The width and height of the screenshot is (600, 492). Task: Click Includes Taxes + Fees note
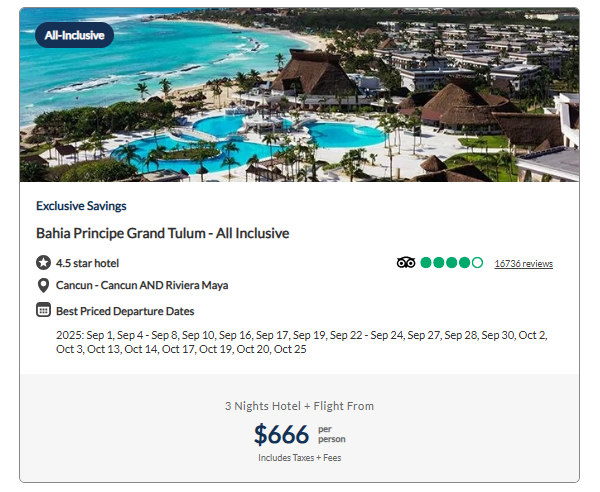pyautogui.click(x=300, y=458)
